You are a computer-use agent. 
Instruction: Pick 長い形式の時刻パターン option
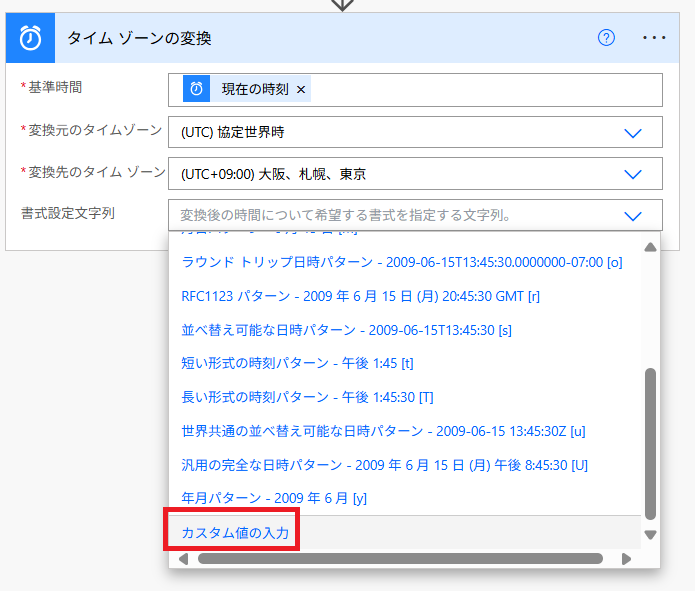tap(307, 397)
